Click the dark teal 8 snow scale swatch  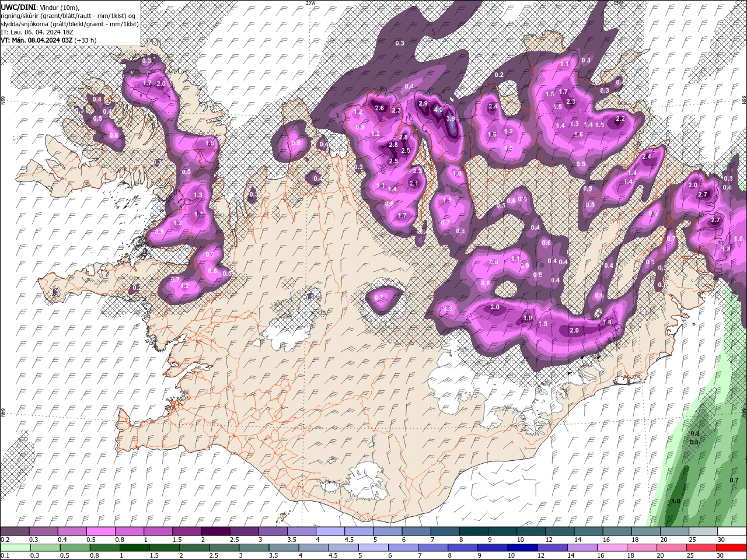pos(473,531)
